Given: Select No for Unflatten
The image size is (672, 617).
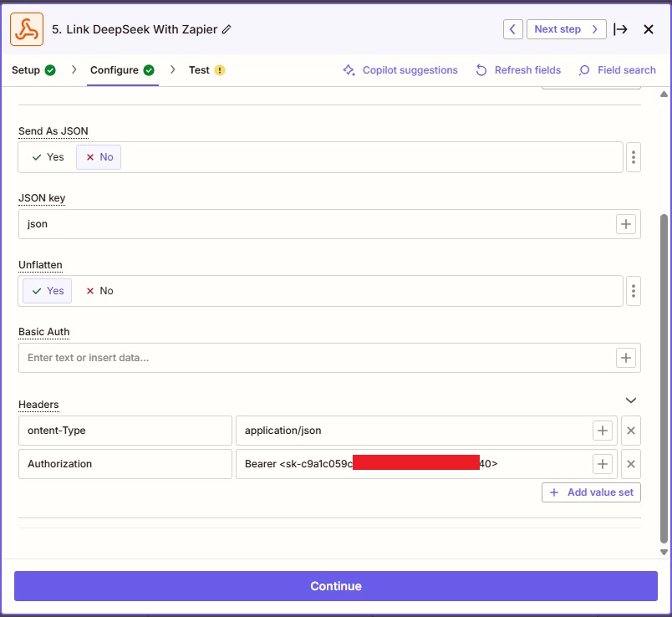Looking at the screenshot, I should pos(99,291).
